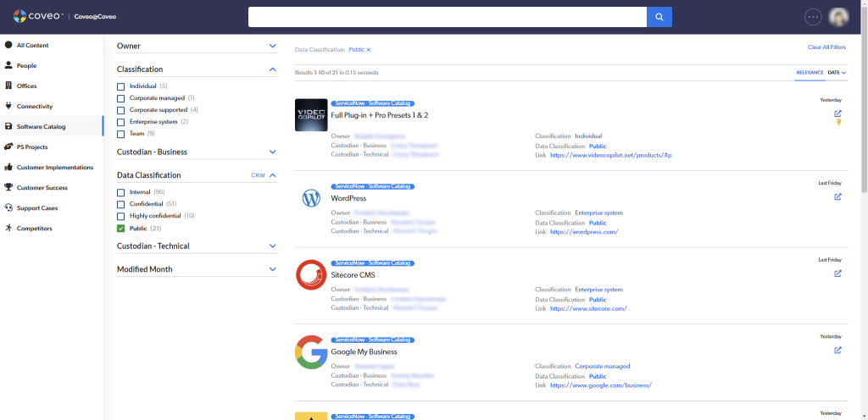Click the search magnifier button
This screenshot has height=420, width=868.
(659, 17)
